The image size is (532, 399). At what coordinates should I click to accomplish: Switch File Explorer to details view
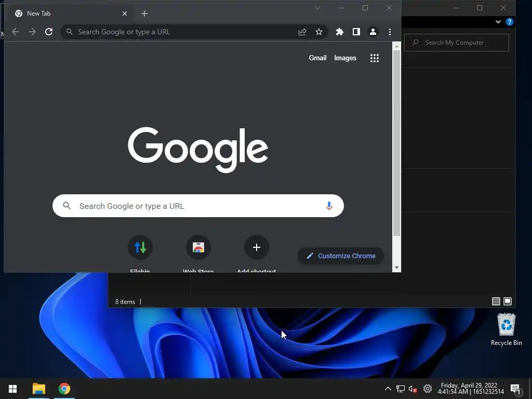(496, 301)
